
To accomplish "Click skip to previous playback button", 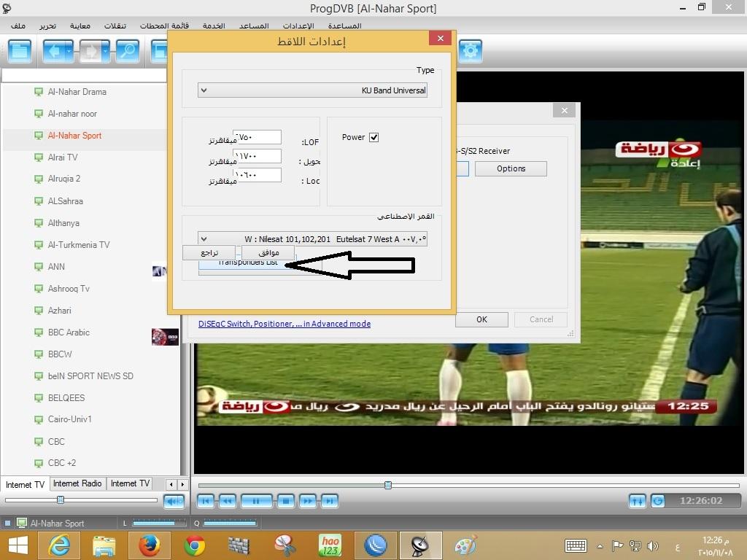I will 206,501.
